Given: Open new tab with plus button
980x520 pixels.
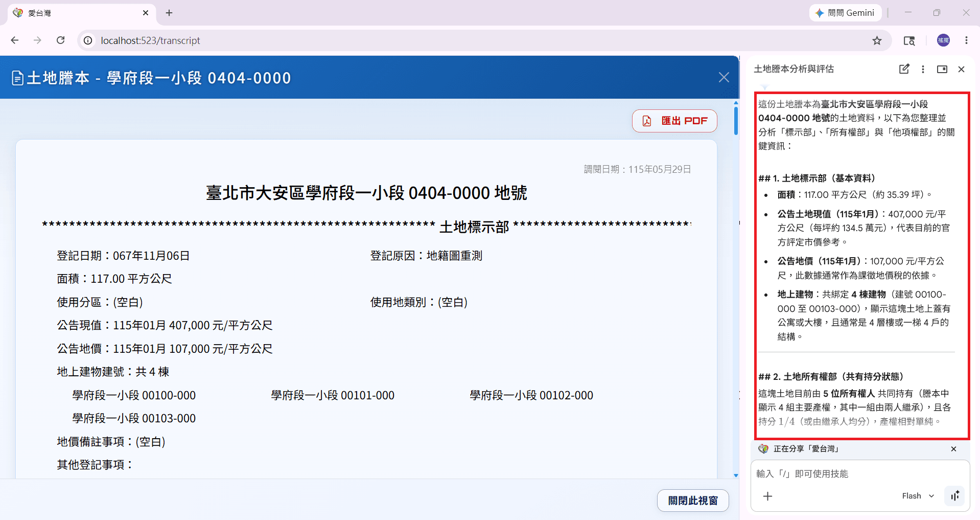Looking at the screenshot, I should [169, 13].
